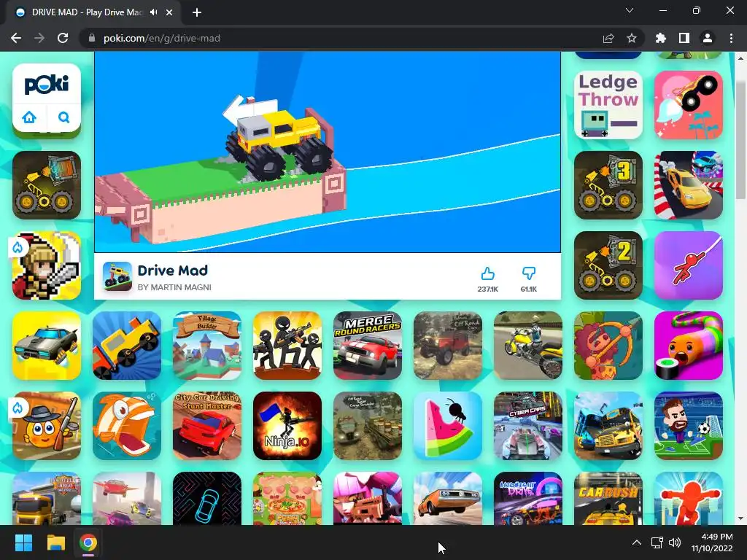Open the mining truck game numbered 3

(608, 185)
